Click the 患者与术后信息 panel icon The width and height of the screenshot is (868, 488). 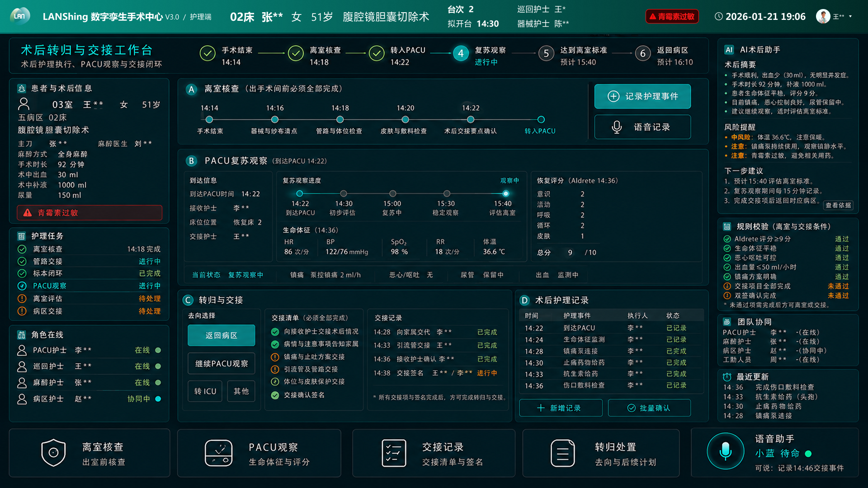[21, 89]
